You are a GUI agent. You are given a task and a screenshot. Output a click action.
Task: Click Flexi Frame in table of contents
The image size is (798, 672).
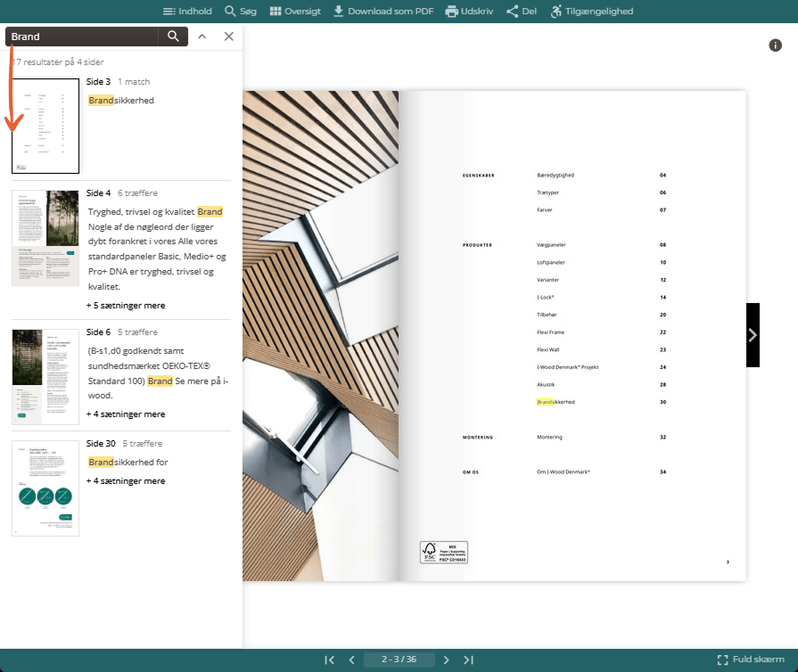point(550,332)
